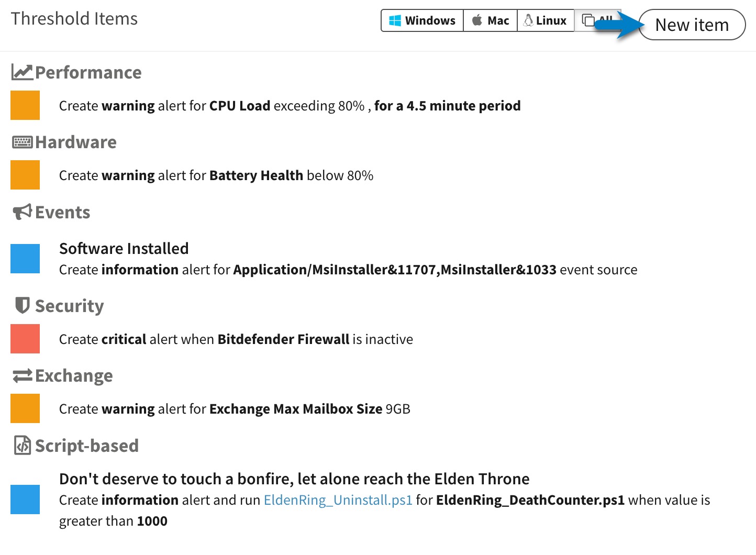Filter threshold items by Mac

pyautogui.click(x=491, y=20)
